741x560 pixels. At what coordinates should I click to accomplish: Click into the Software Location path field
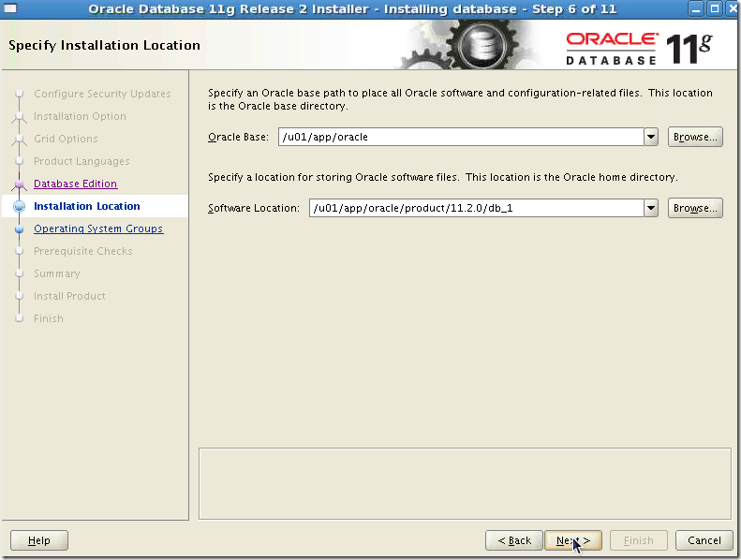point(476,208)
